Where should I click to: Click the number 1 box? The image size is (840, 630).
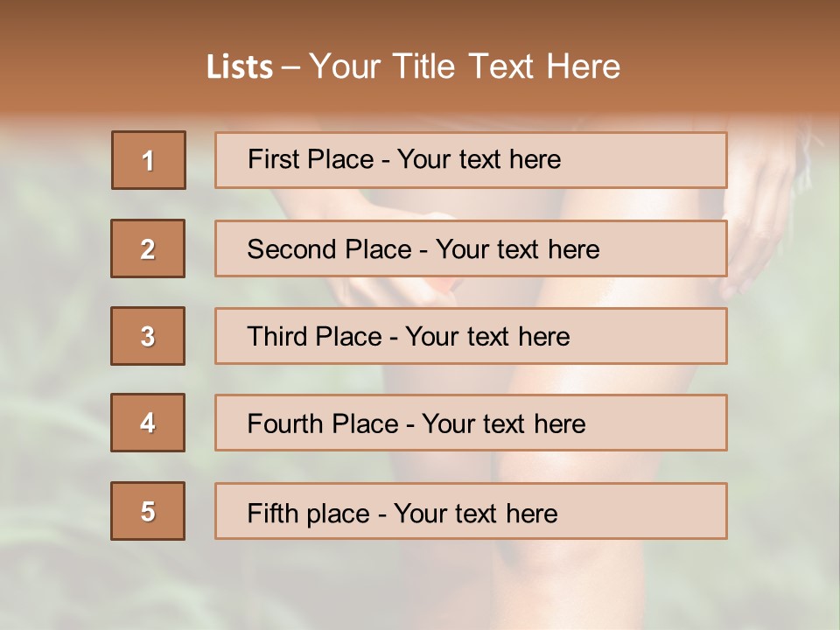click(149, 160)
